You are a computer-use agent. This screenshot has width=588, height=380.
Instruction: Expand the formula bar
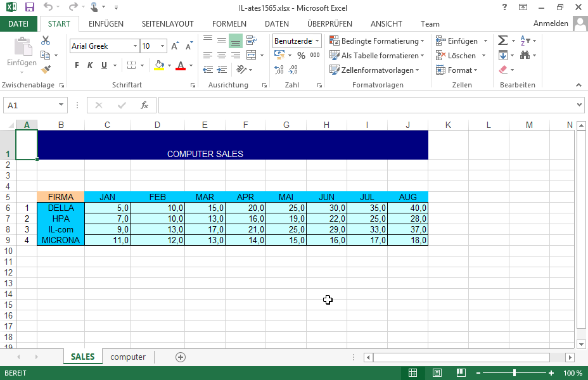pyautogui.click(x=579, y=105)
